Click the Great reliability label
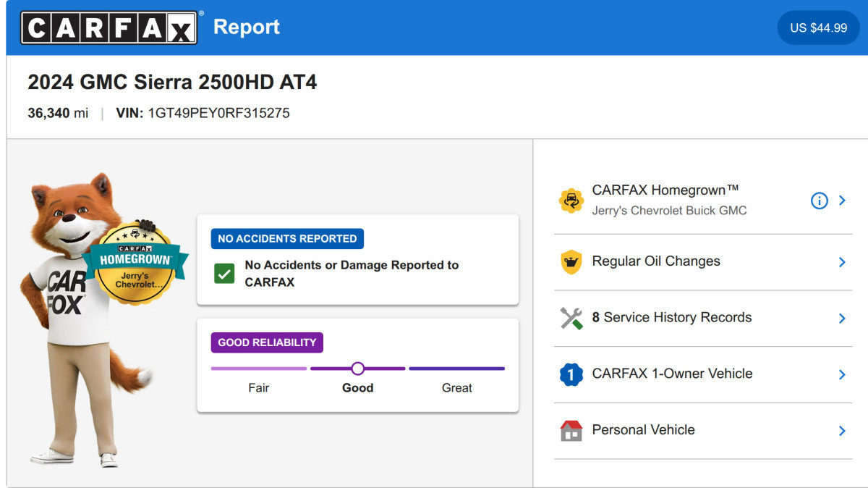 457,388
